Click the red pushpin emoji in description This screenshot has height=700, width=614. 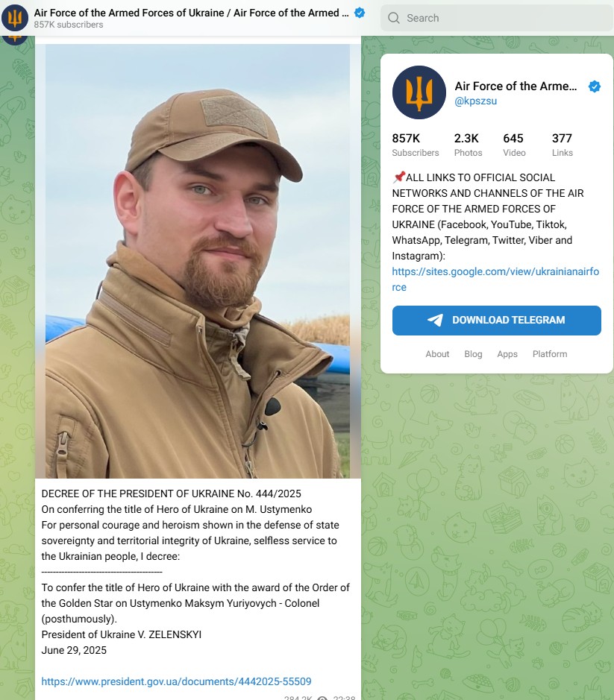(398, 177)
